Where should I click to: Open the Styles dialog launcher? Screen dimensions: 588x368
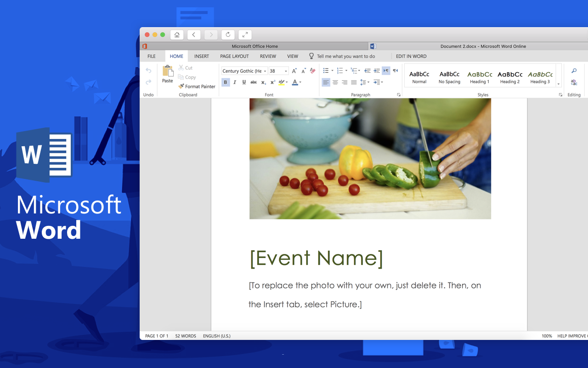[560, 95]
